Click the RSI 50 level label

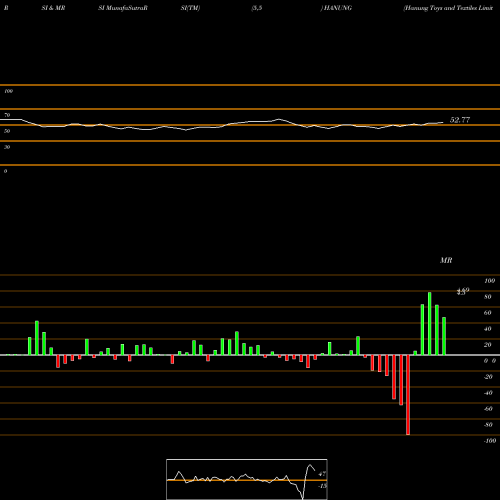(x=7, y=131)
